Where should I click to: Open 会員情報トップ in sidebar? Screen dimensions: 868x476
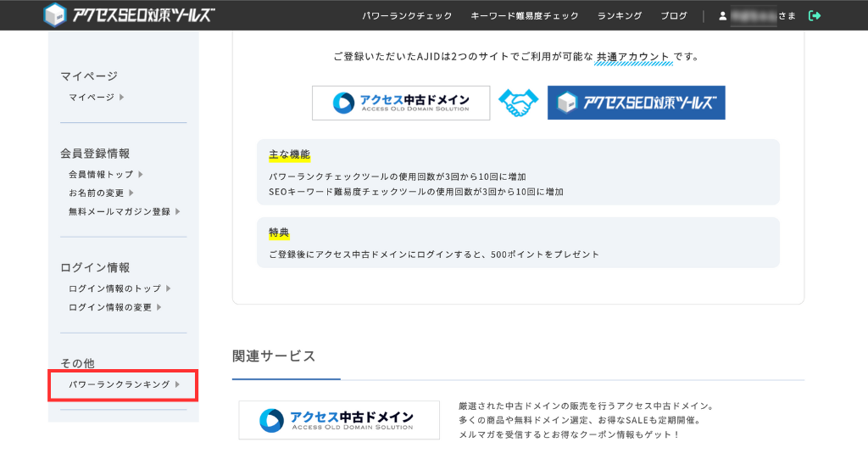pyautogui.click(x=101, y=174)
